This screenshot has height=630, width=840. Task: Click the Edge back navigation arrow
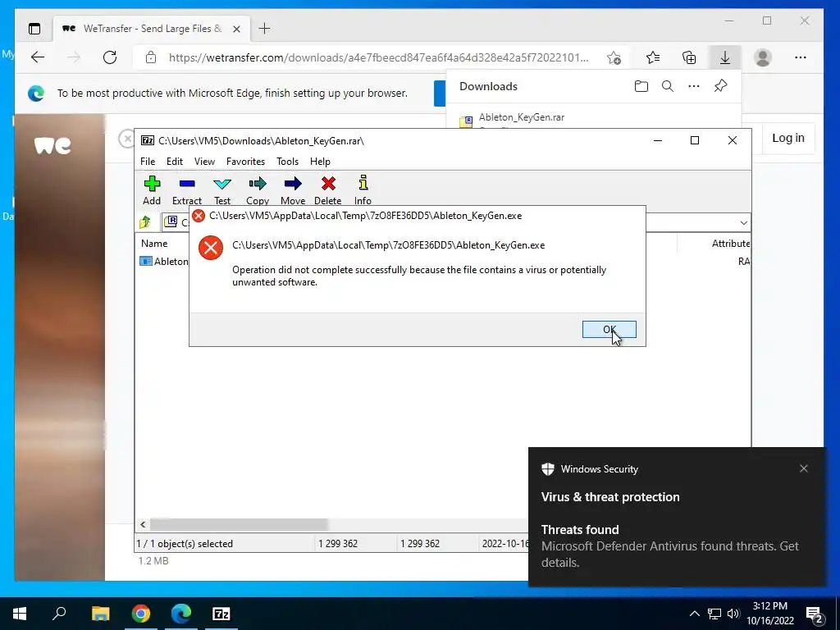click(x=38, y=57)
